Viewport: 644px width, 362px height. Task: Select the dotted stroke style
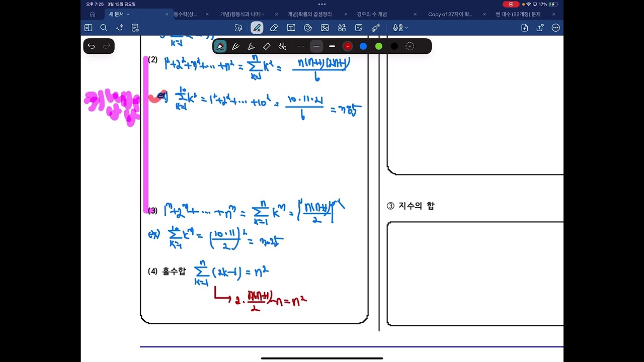click(x=301, y=46)
